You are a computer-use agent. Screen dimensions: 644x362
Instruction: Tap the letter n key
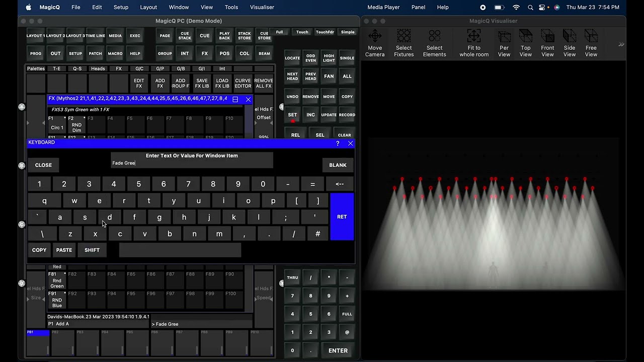(194, 234)
